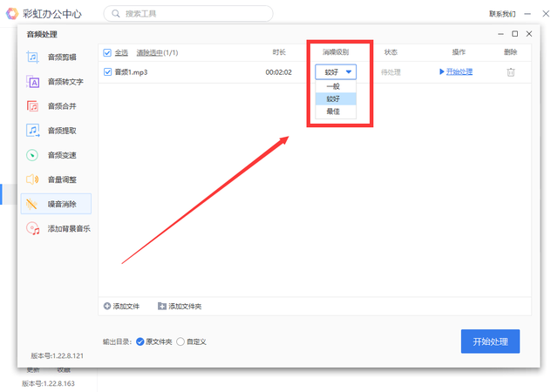
Task: Open the 音频剪辑 section
Action: tap(56, 57)
